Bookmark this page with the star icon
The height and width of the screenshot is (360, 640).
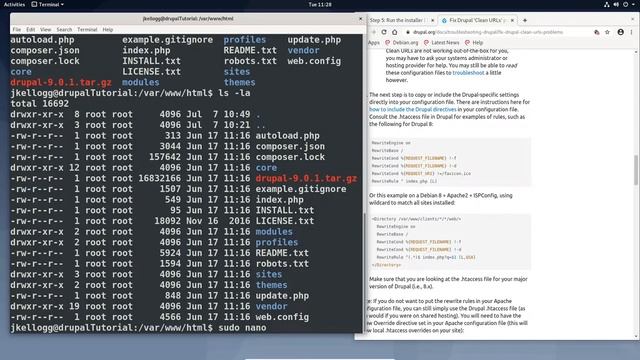click(x=607, y=32)
